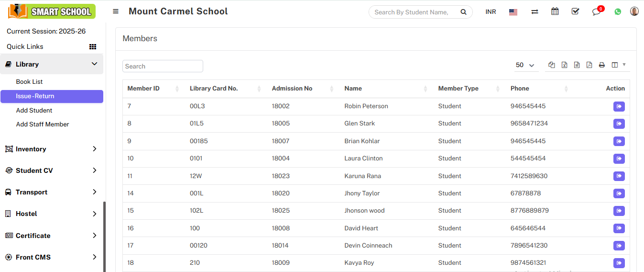Open the task checklist icon in header
Viewport: 644px width, 272px height.
point(575,11)
